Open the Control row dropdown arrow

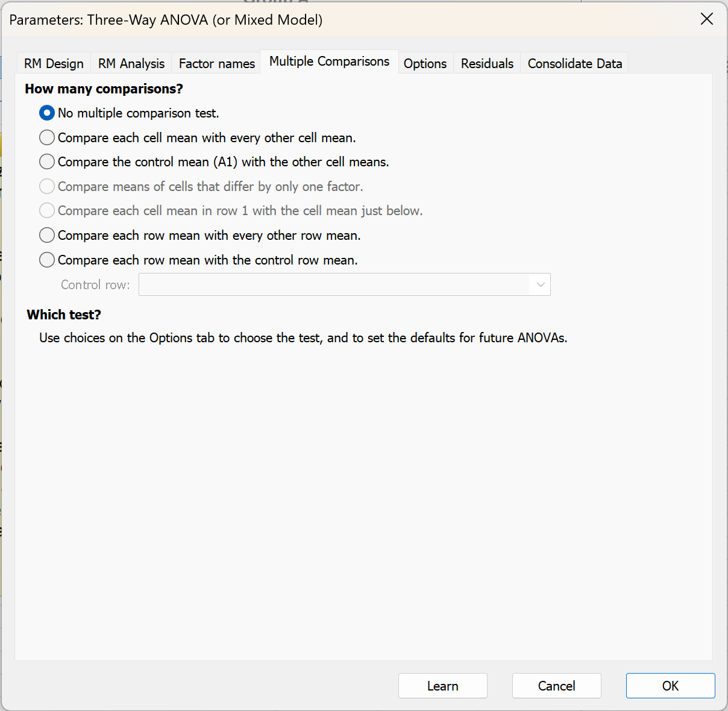pyautogui.click(x=540, y=285)
